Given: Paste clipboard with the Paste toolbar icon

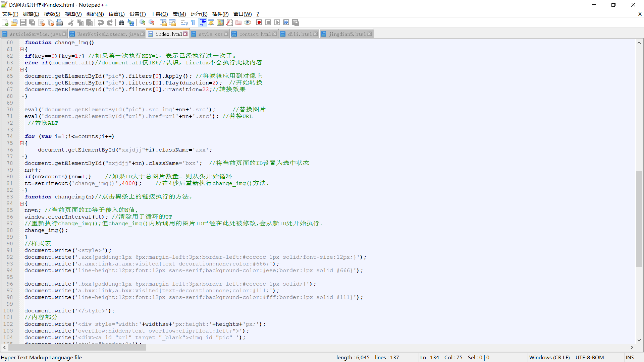Looking at the screenshot, I should 89,22.
